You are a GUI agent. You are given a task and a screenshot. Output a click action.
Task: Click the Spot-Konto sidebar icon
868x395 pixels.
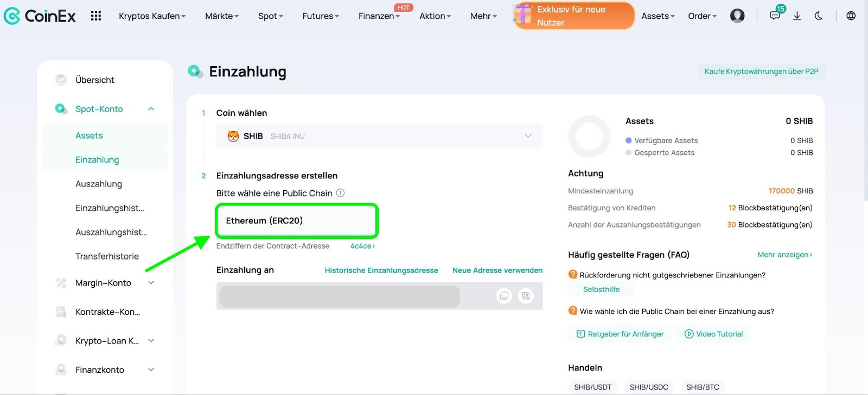coord(61,109)
